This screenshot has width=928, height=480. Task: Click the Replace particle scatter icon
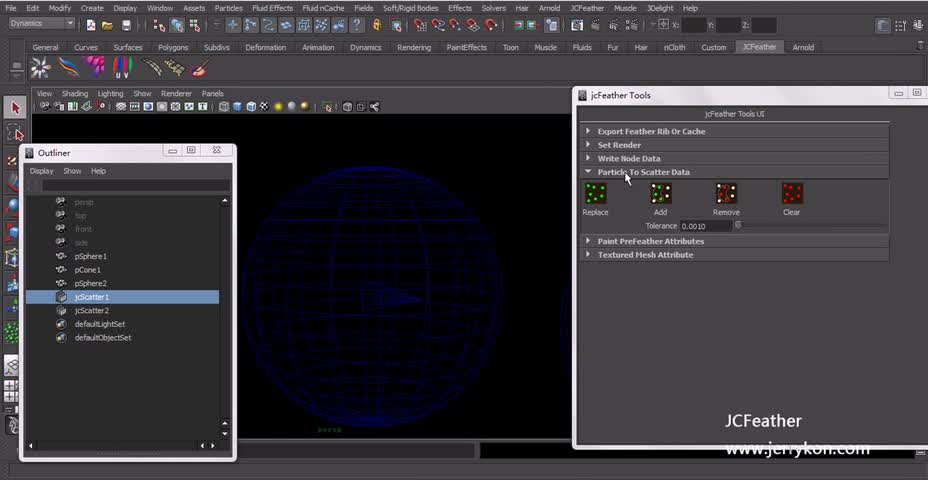(595, 194)
